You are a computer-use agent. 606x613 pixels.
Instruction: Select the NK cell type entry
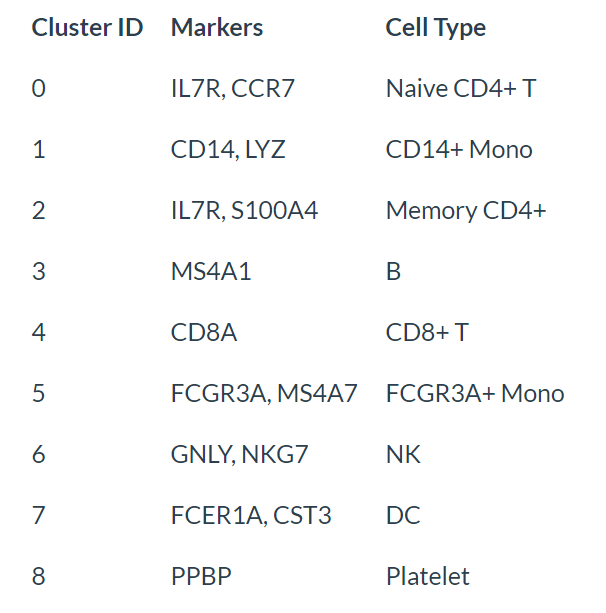tap(403, 454)
